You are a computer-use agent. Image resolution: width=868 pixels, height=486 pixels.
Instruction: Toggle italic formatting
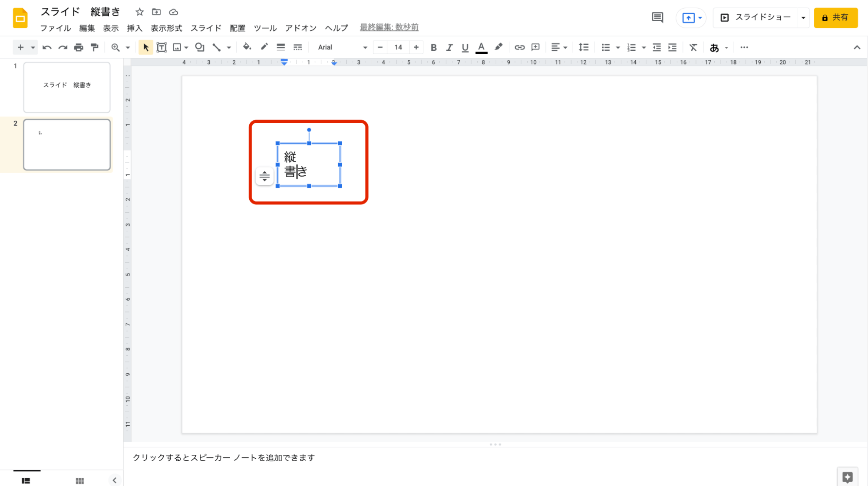[449, 47]
